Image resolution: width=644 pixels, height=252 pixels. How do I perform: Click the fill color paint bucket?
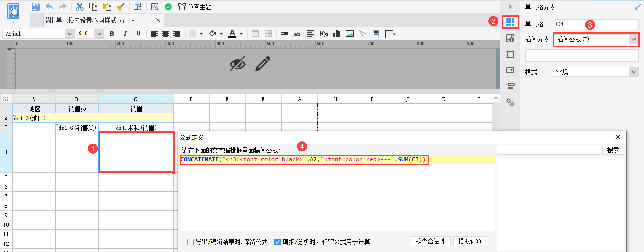213,33
